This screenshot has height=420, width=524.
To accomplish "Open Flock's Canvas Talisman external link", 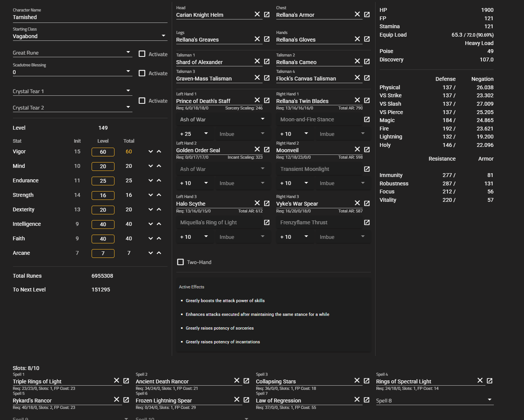I will coord(367,78).
